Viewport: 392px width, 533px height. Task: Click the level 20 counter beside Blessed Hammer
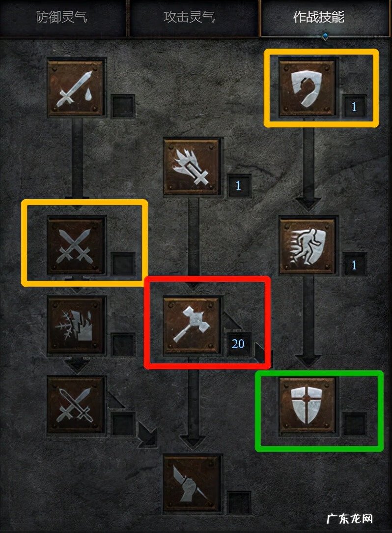pos(238,344)
